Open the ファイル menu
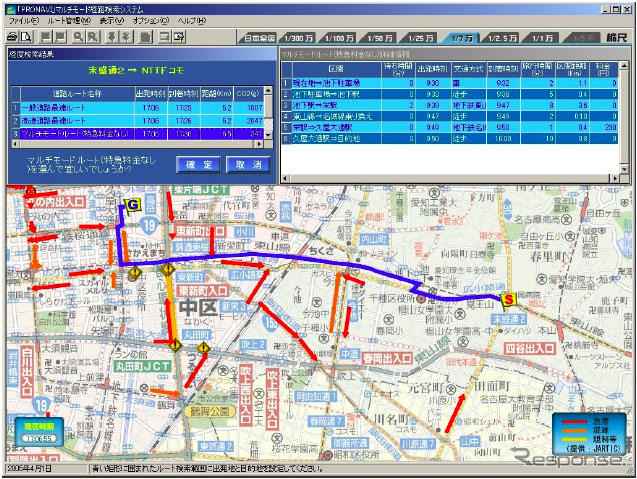The height and width of the screenshot is (479, 637). pyautogui.click(x=22, y=20)
